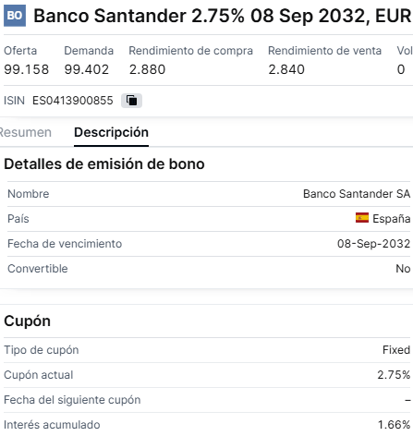Viewport: 413px width, 436px height.
Task: Click the Rendimiento de compra value 2.880
Action: (x=147, y=69)
